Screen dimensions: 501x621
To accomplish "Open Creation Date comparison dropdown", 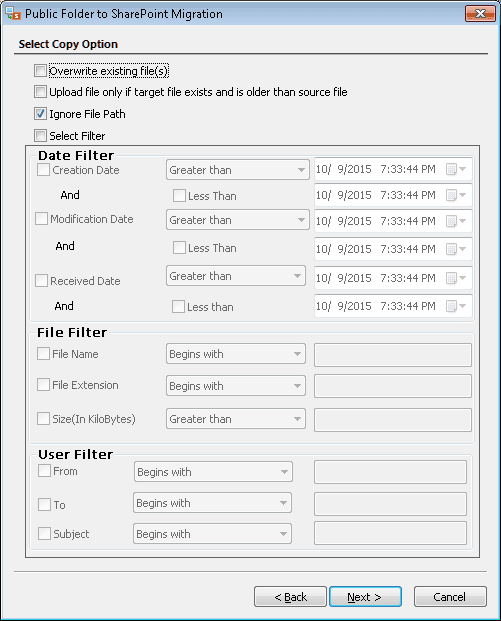I will [238, 170].
